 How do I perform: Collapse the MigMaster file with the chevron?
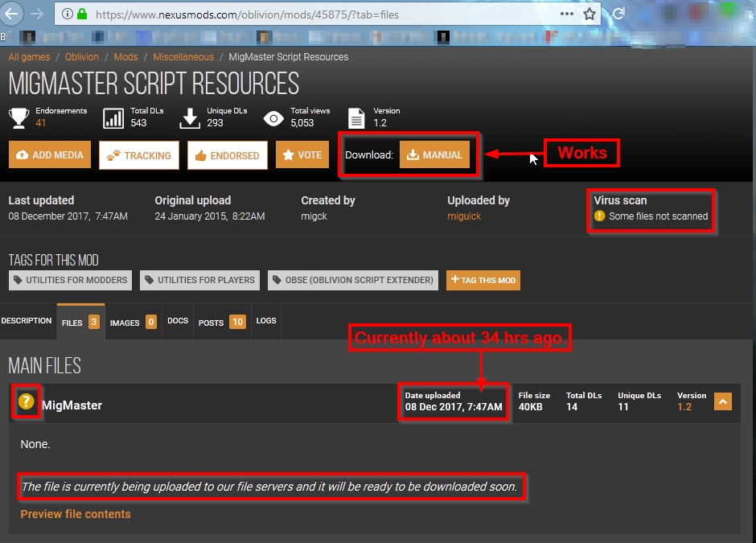pyautogui.click(x=723, y=401)
